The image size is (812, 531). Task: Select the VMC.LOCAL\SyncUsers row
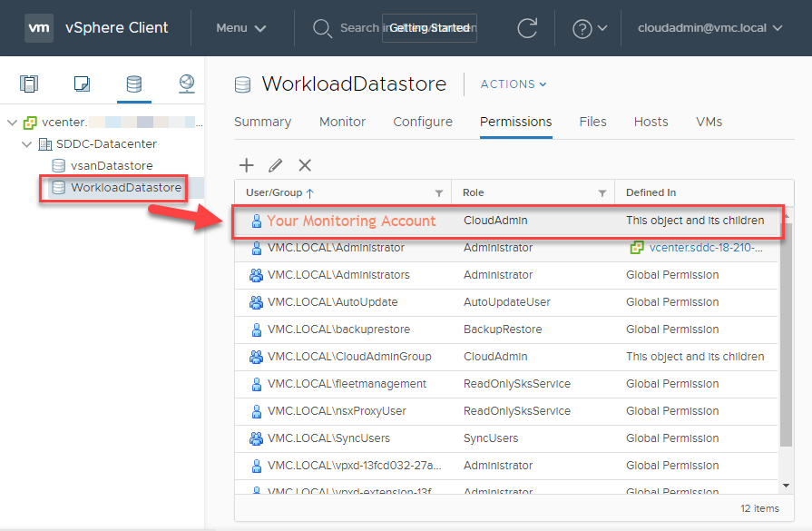pos(506,438)
